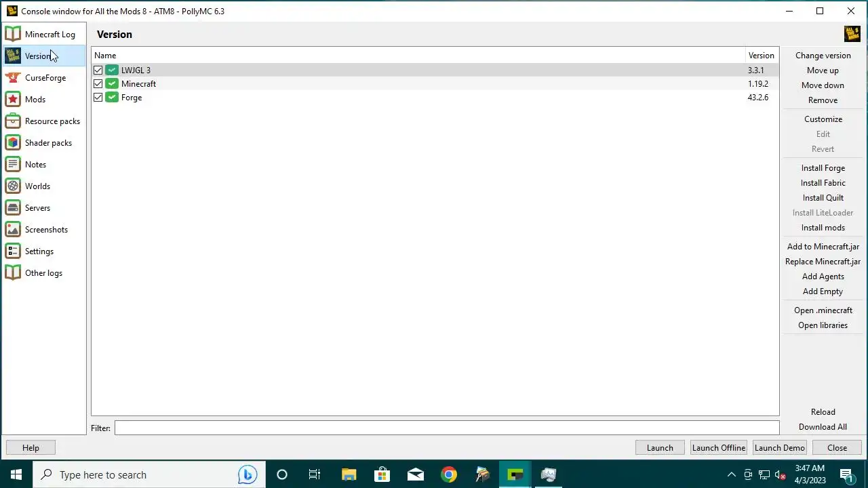
Task: Uncheck the Forge component checkbox
Action: click(x=98, y=98)
